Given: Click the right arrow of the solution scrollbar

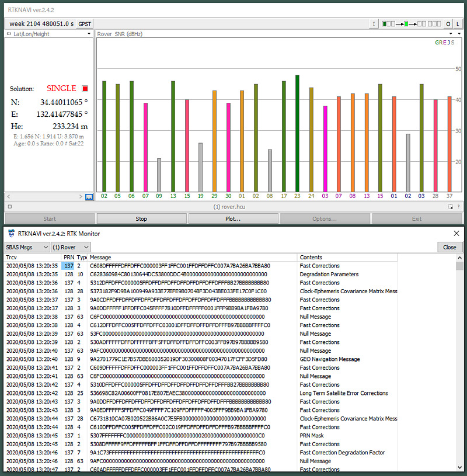Looking at the screenshot, I should pyautogui.click(x=81, y=196).
